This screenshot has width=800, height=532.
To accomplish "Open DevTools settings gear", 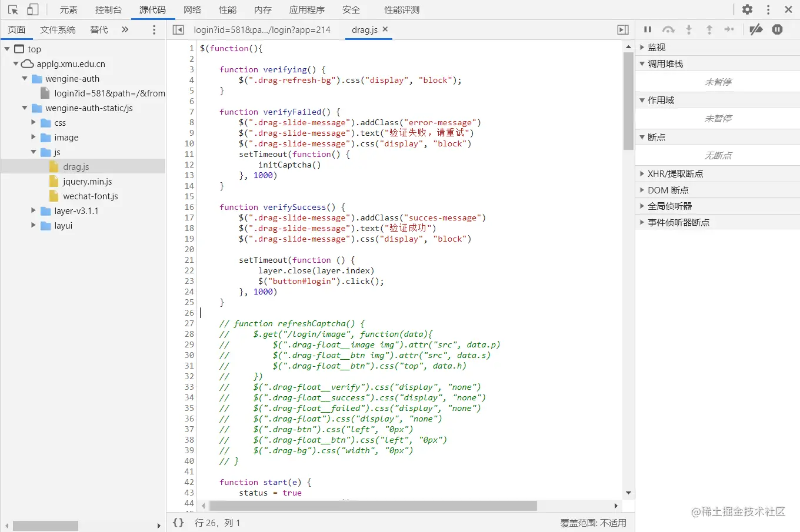I will click(747, 9).
